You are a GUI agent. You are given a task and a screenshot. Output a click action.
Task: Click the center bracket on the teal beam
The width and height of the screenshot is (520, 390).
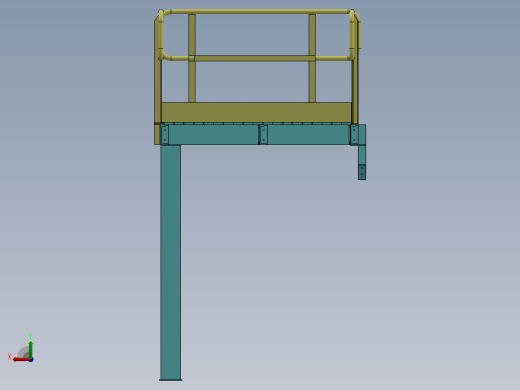263,135
